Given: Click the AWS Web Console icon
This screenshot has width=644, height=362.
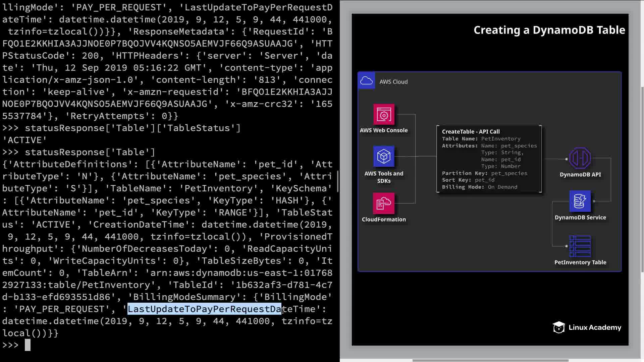Looking at the screenshot, I should click(x=384, y=115).
